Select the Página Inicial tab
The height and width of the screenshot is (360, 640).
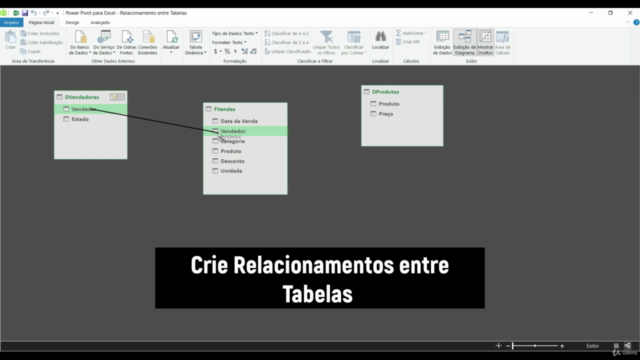click(x=41, y=22)
